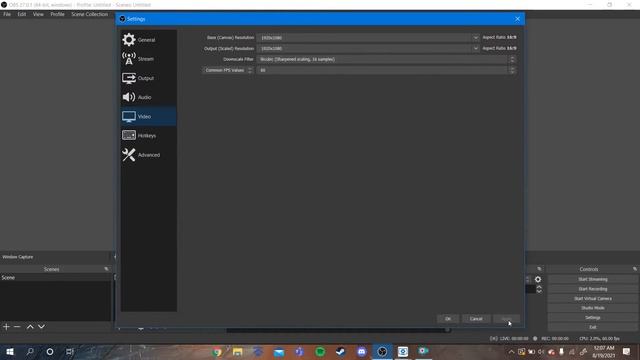
Task: Click Start Virtual Camera button
Action: click(x=593, y=299)
